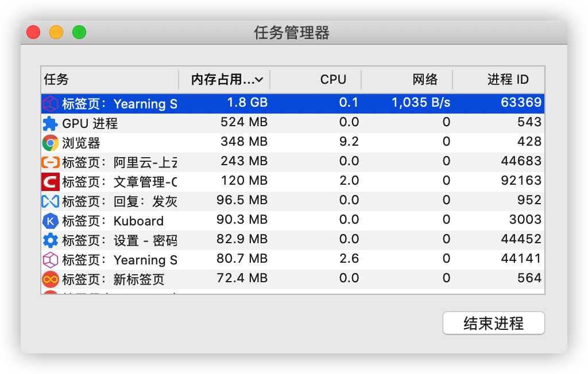The image size is (588, 374).
Task: Click the red C icon for 文章管理
Action: point(51,182)
